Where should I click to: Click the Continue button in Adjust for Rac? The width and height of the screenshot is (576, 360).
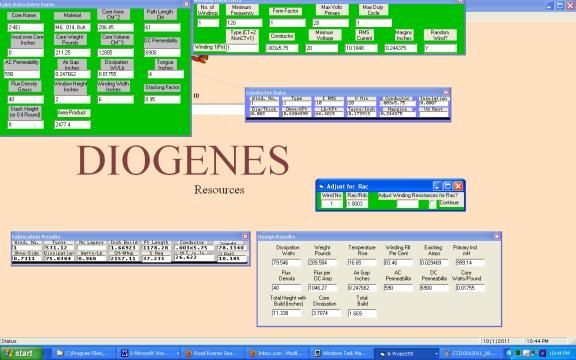coord(450,203)
